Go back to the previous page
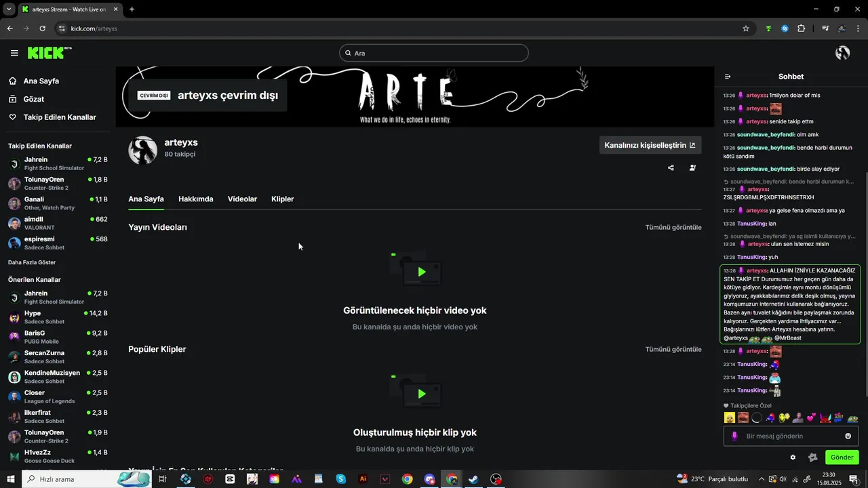The width and height of the screenshot is (868, 488). pyautogui.click(x=9, y=28)
